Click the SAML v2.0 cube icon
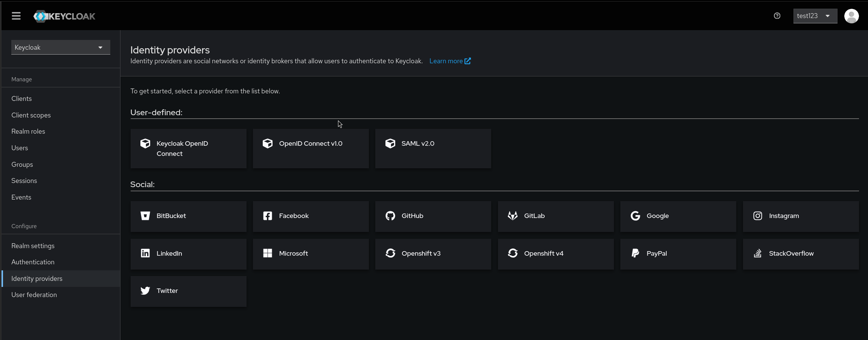This screenshot has width=868, height=340. click(x=390, y=143)
